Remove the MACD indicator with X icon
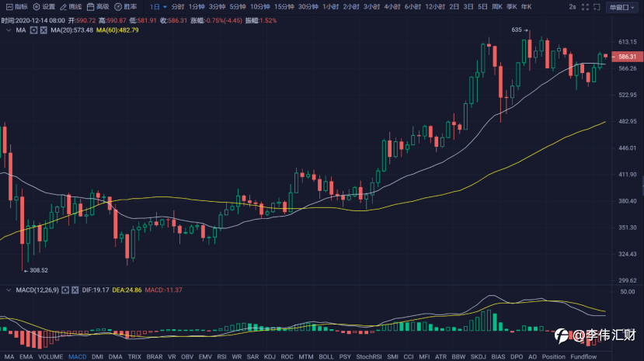644x361 pixels. click(75, 290)
